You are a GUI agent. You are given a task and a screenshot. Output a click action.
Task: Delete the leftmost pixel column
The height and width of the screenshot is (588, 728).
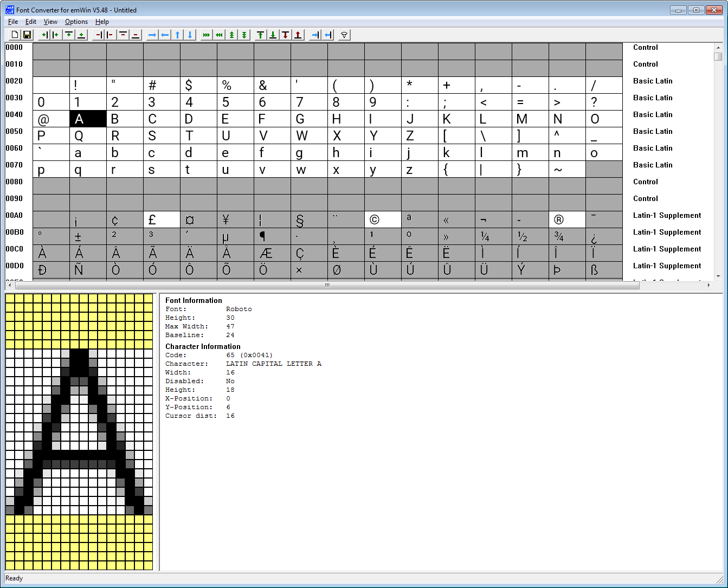pos(98,34)
